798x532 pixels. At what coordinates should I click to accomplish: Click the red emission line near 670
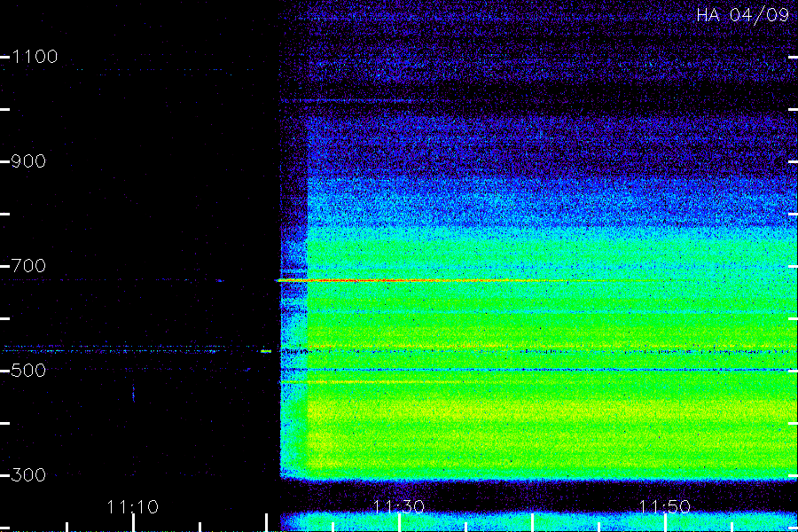tap(407, 280)
